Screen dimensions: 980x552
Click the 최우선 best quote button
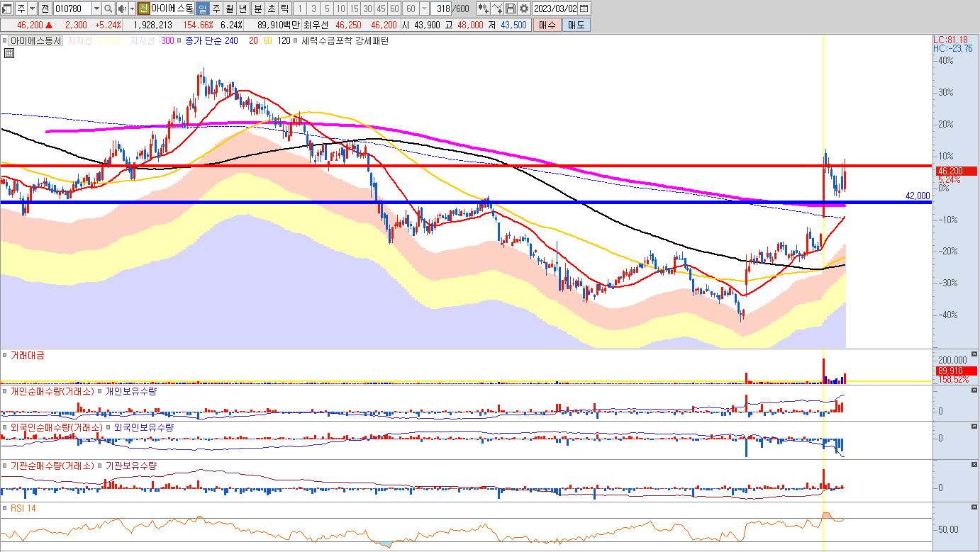[x=316, y=25]
